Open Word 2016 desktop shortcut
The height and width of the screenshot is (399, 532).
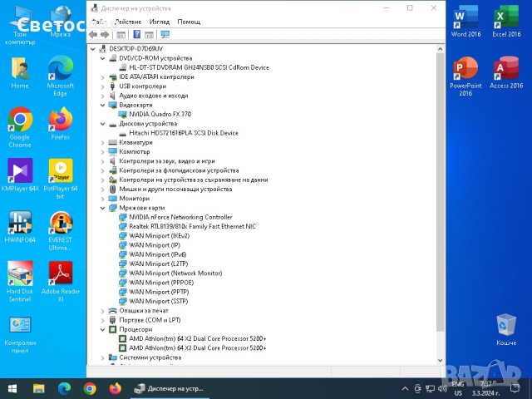click(465, 22)
